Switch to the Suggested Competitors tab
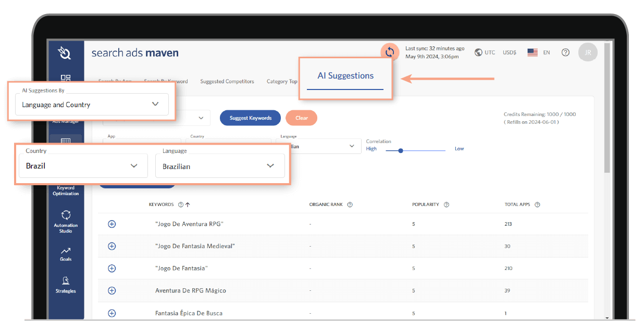The width and height of the screenshot is (644, 321). tap(227, 82)
